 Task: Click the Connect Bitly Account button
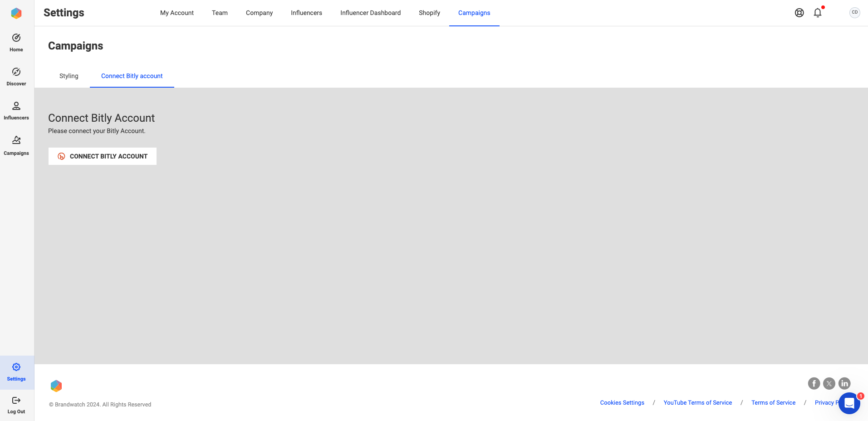pos(103,156)
